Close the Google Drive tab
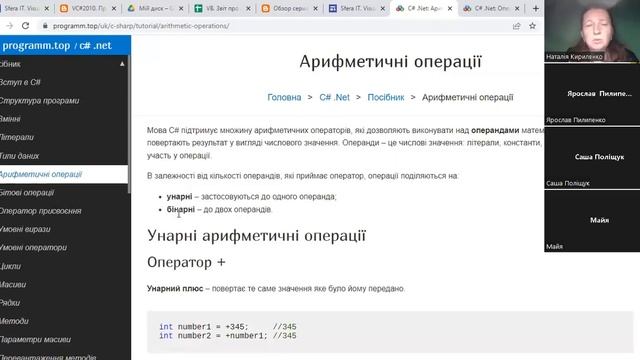 tap(181, 8)
